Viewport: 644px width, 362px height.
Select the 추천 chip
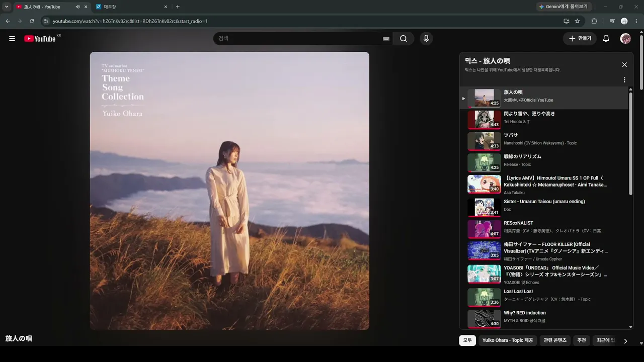[x=582, y=340]
